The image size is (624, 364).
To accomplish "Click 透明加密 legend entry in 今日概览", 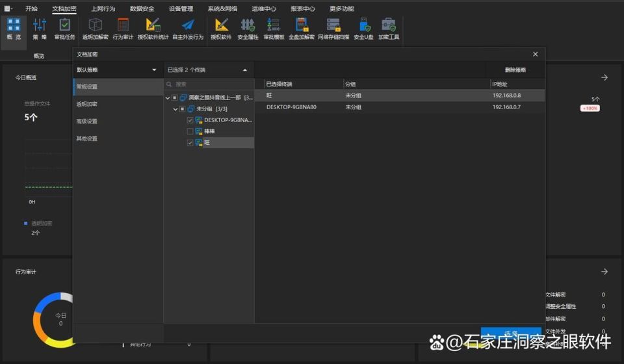I will point(38,223).
